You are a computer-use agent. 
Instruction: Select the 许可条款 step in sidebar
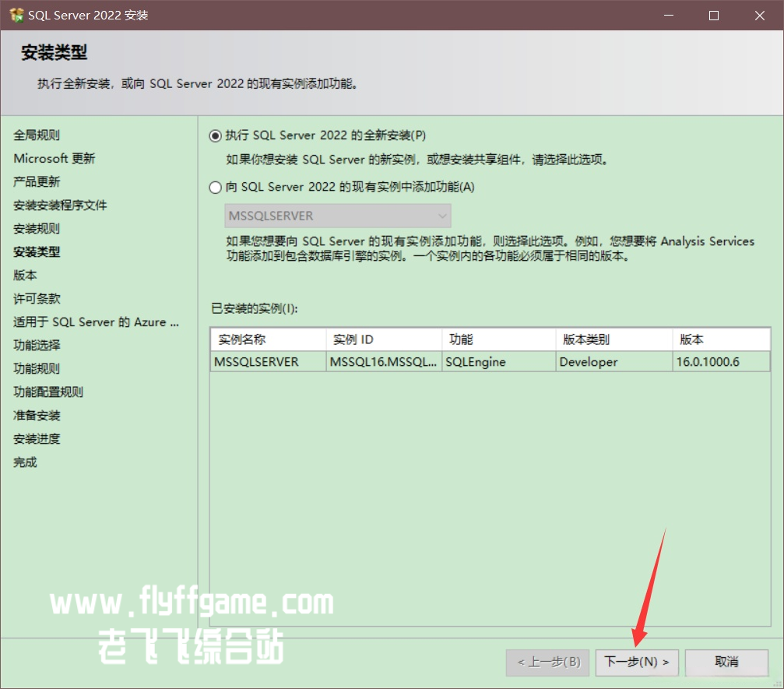37,299
